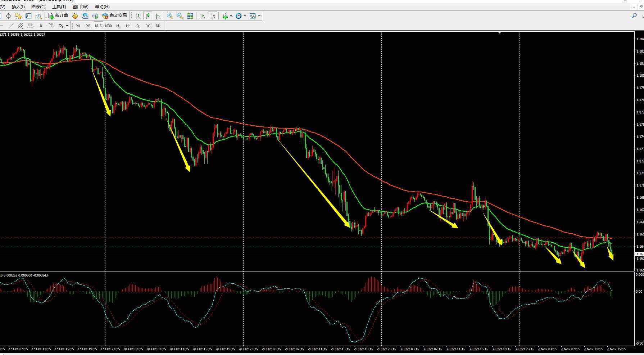Select the trendline drawing tool
The width and height of the screenshot is (644, 355).
click(x=11, y=26)
